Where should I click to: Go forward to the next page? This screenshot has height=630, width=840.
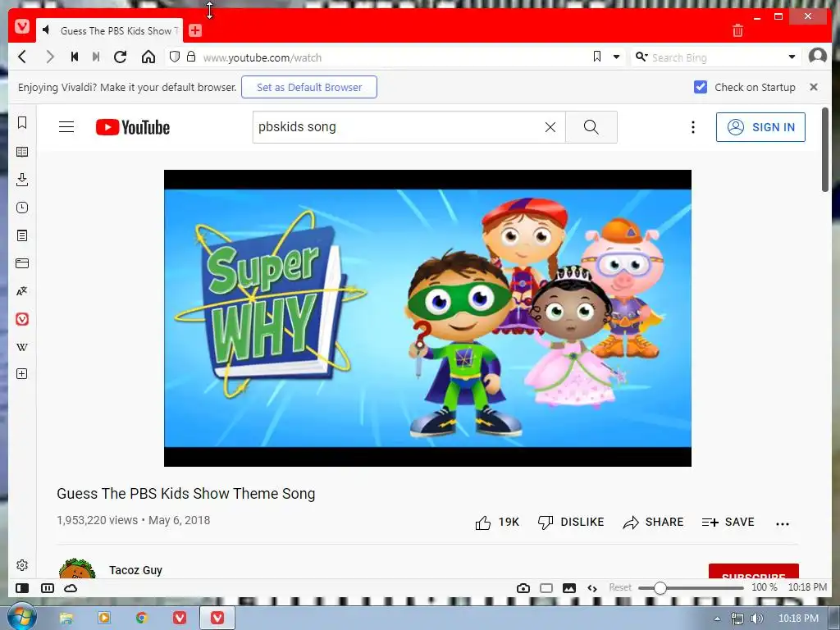point(49,57)
